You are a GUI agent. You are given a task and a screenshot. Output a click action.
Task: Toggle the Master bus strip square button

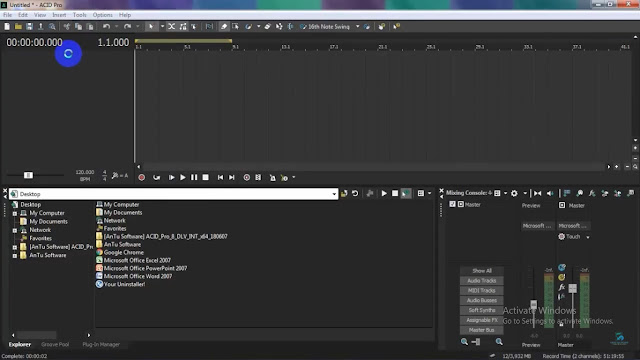562,205
